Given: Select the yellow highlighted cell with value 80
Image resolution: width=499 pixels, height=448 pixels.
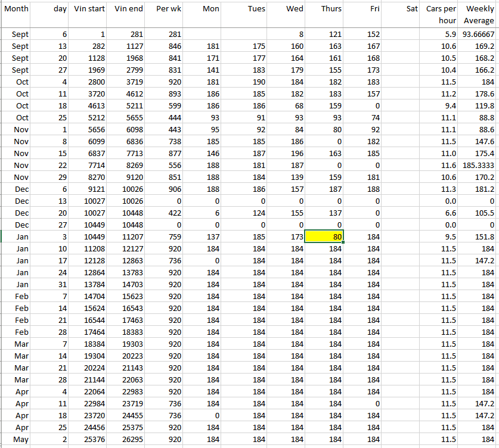Looking at the screenshot, I should tap(324, 237).
